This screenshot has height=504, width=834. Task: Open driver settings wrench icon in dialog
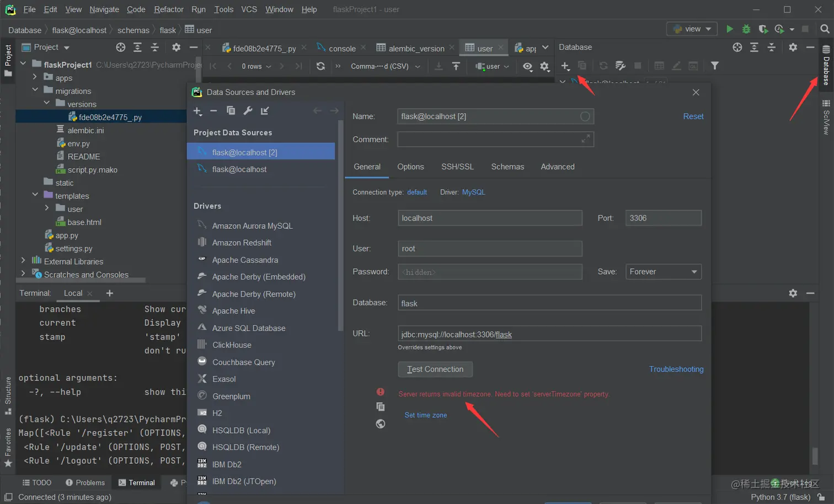tap(248, 111)
